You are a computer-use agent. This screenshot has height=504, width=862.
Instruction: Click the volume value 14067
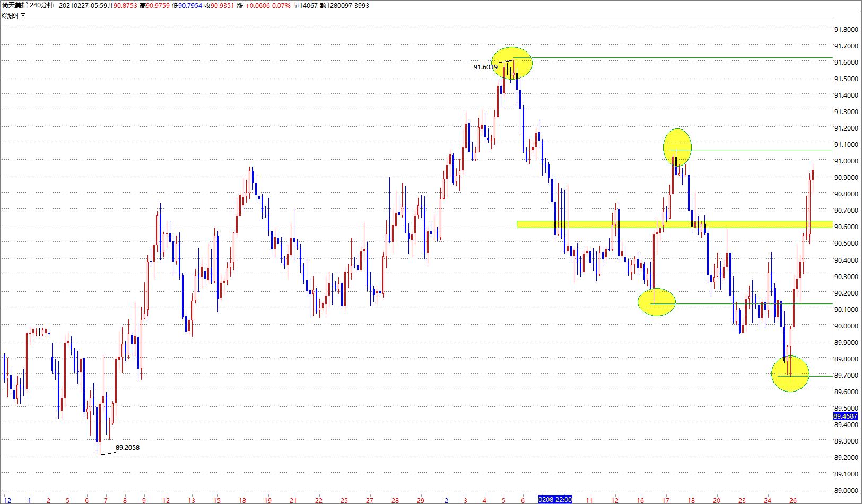[x=308, y=5]
